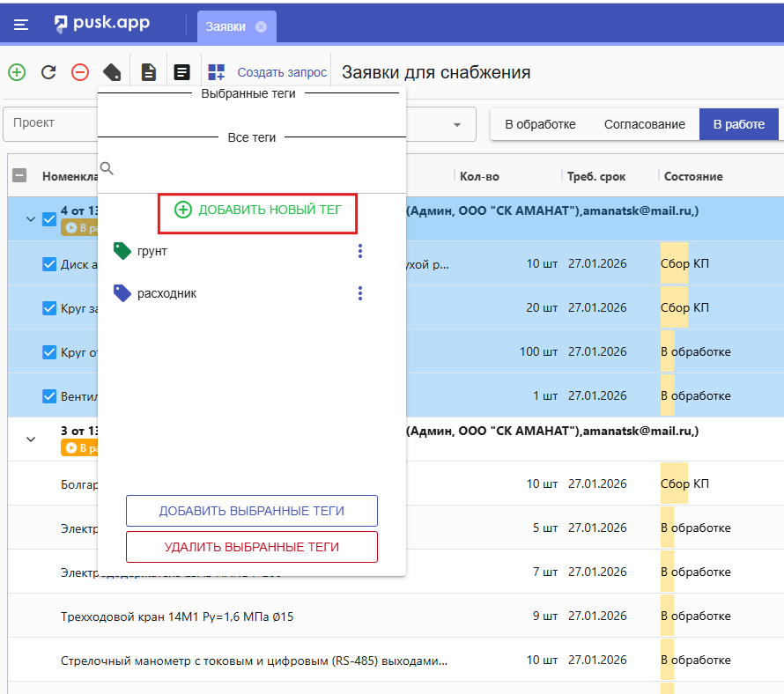Screen dimensions: 784x694
Task: Open options for the расходник tag
Action: (x=359, y=293)
